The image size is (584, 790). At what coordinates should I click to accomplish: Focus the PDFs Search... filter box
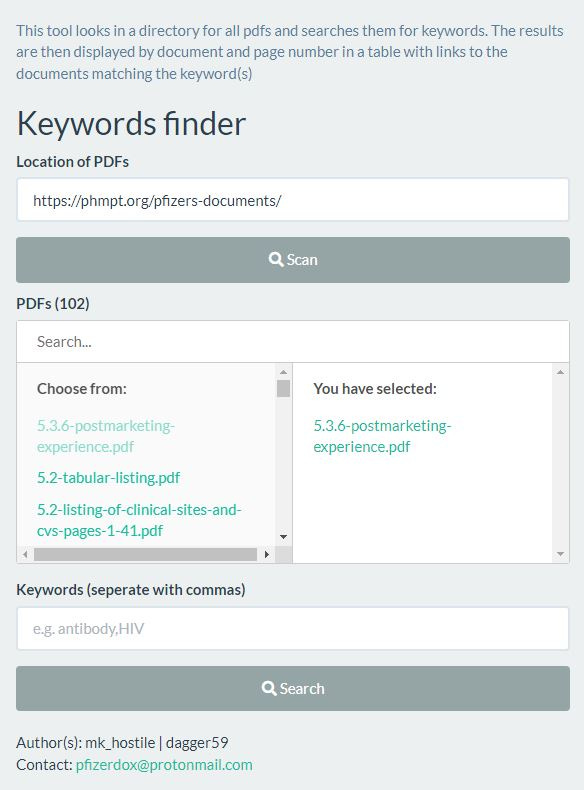[x=293, y=342]
